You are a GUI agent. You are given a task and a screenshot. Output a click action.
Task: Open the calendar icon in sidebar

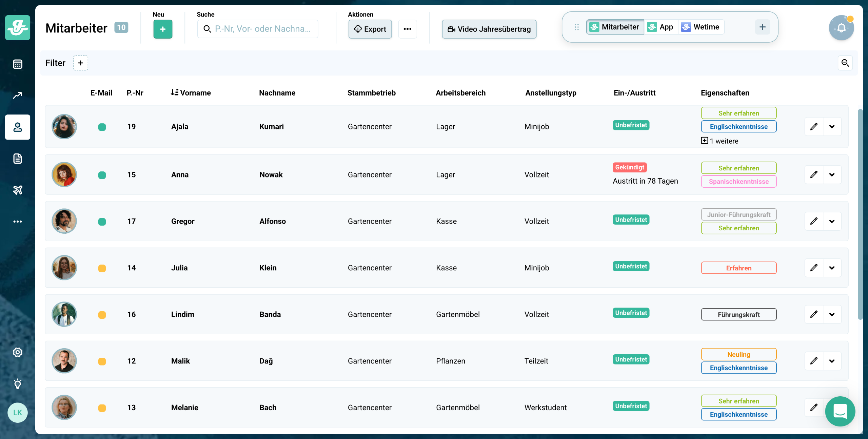tap(18, 64)
